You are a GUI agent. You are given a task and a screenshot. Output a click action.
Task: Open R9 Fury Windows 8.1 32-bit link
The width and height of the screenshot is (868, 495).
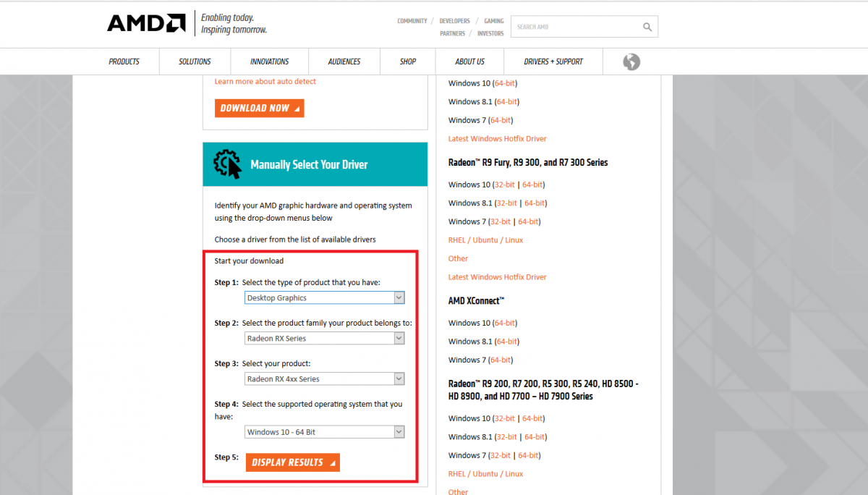507,203
